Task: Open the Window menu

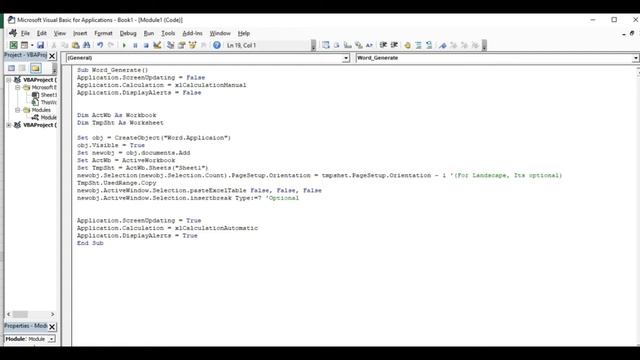Action: pyautogui.click(x=220, y=33)
